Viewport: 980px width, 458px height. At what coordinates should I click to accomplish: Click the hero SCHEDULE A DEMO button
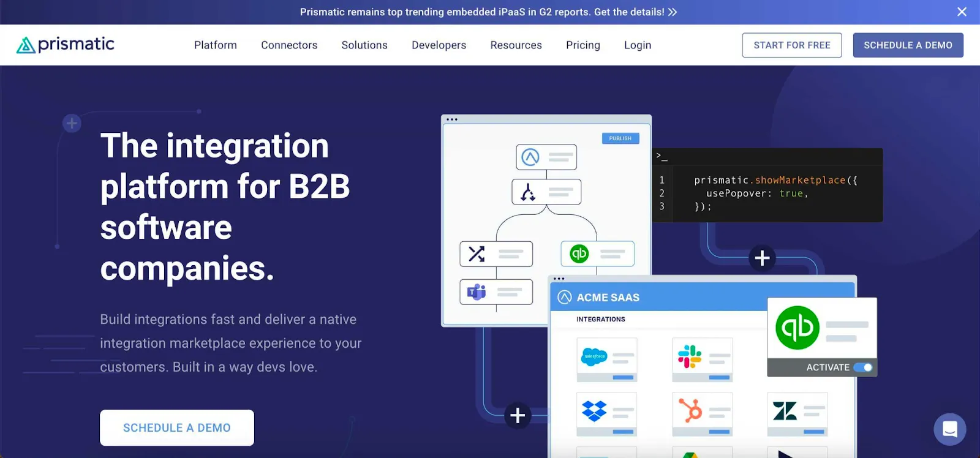177,428
